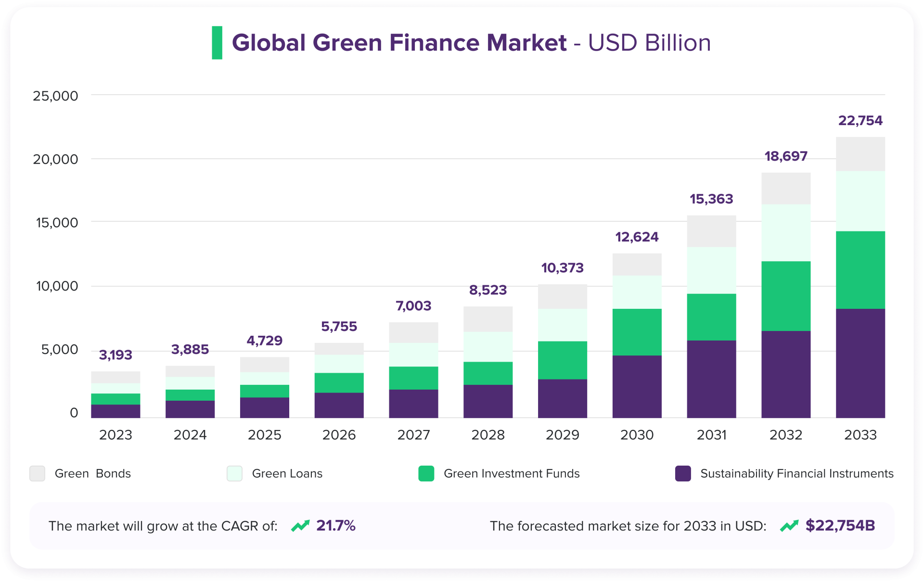Image resolution: width=924 pixels, height=582 pixels.
Task: Click the green accent bar beside the chart title
Action: (218, 43)
